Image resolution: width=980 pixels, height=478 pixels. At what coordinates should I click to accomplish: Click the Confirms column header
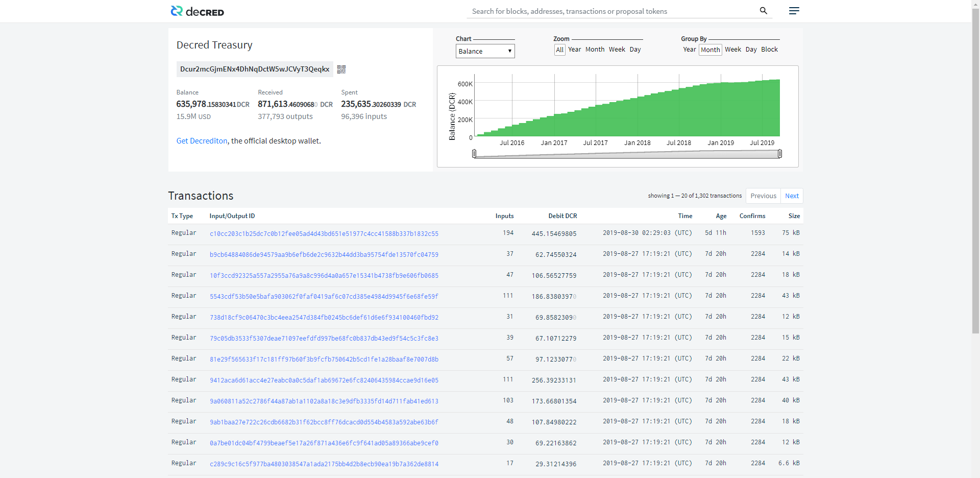(x=752, y=216)
